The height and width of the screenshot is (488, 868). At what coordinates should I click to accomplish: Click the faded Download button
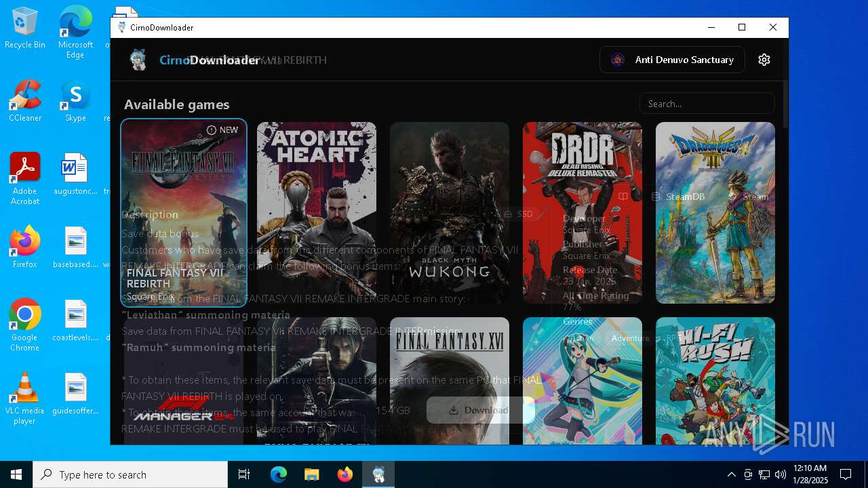point(480,410)
